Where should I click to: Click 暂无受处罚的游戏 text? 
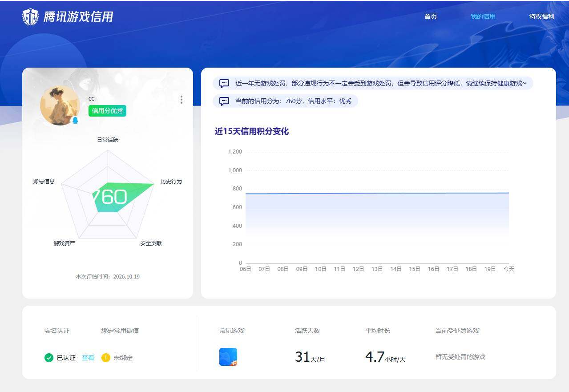[x=460, y=357]
